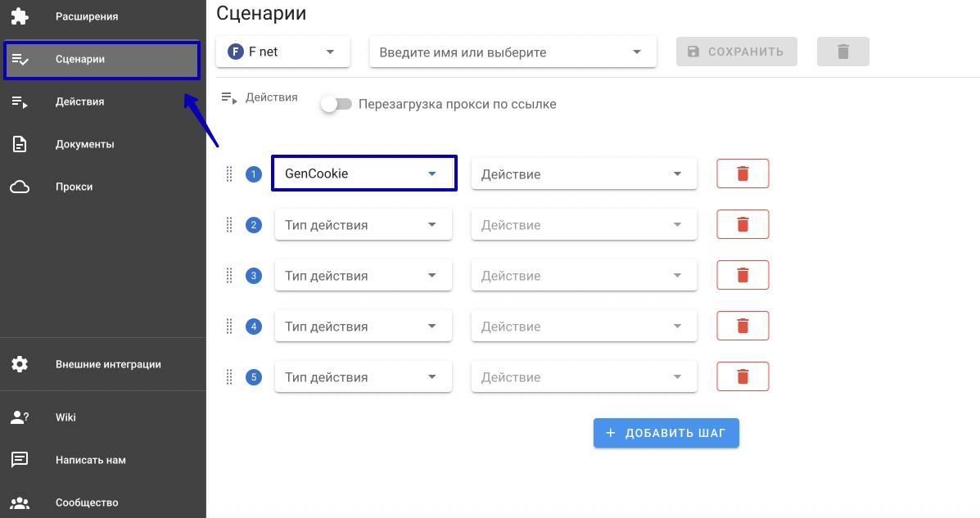The width and height of the screenshot is (980, 518).
Task: Click the Действия playlist icon in sidebar
Action: 20,101
